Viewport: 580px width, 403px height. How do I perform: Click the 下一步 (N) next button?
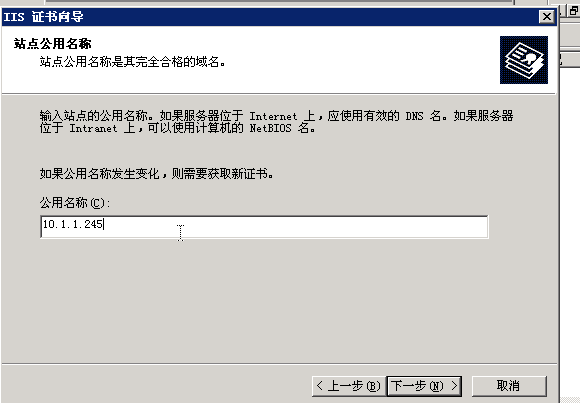pos(424,386)
